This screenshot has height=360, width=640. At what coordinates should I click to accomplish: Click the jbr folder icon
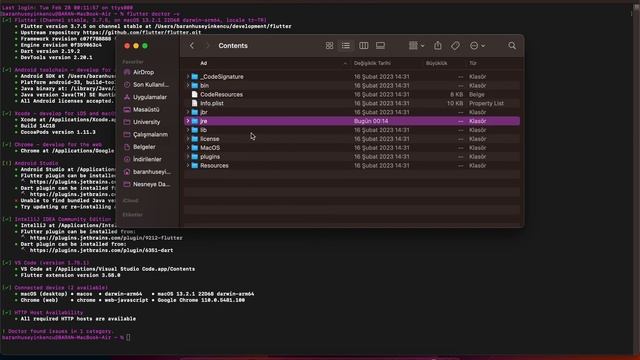(x=195, y=112)
